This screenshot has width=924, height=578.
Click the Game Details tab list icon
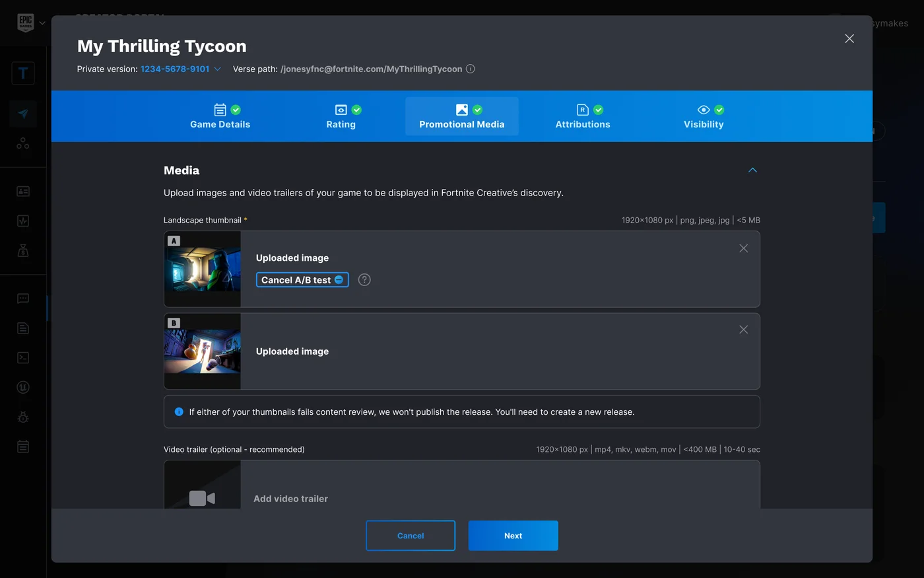pos(220,110)
